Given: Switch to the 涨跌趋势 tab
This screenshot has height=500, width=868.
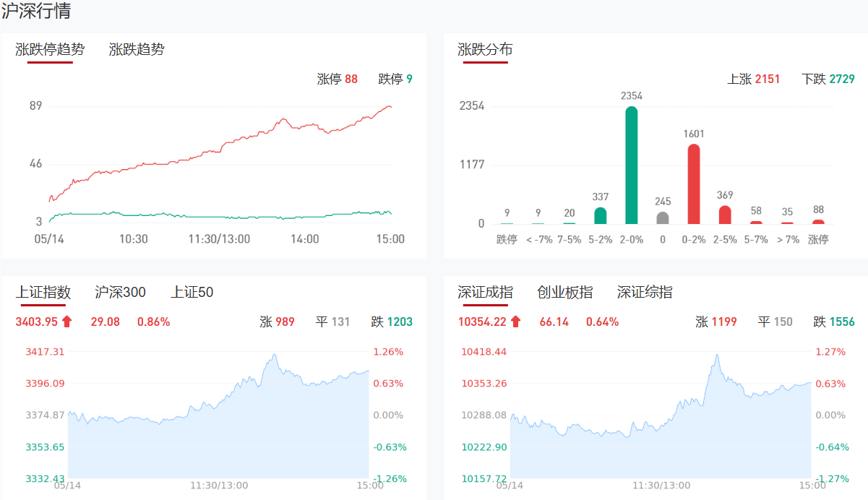Looking at the screenshot, I should (137, 50).
